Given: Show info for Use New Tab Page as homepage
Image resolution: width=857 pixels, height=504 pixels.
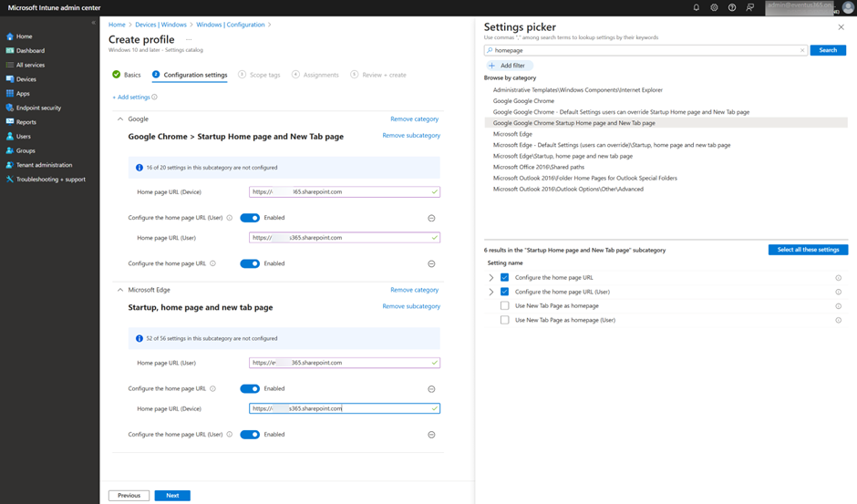Looking at the screenshot, I should click(839, 306).
